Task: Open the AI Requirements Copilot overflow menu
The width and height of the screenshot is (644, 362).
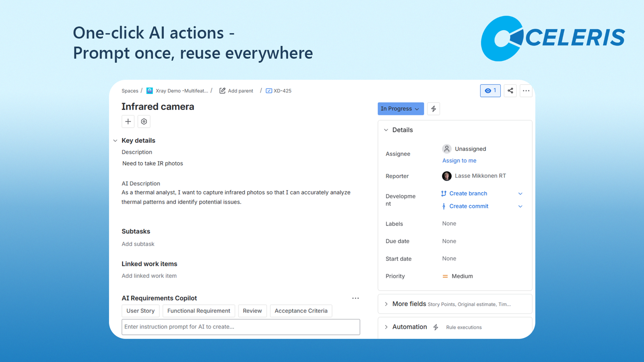Action: tap(355, 298)
